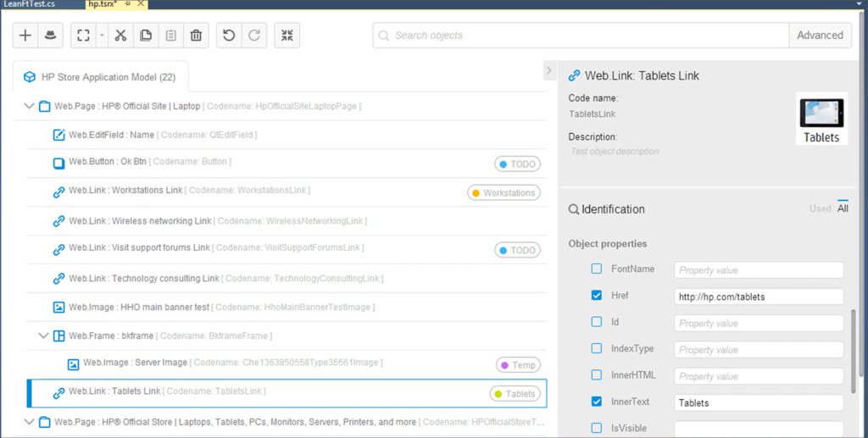Click the Tablets Link chain icon in tree
The height and width of the screenshot is (438, 868).
(x=58, y=393)
